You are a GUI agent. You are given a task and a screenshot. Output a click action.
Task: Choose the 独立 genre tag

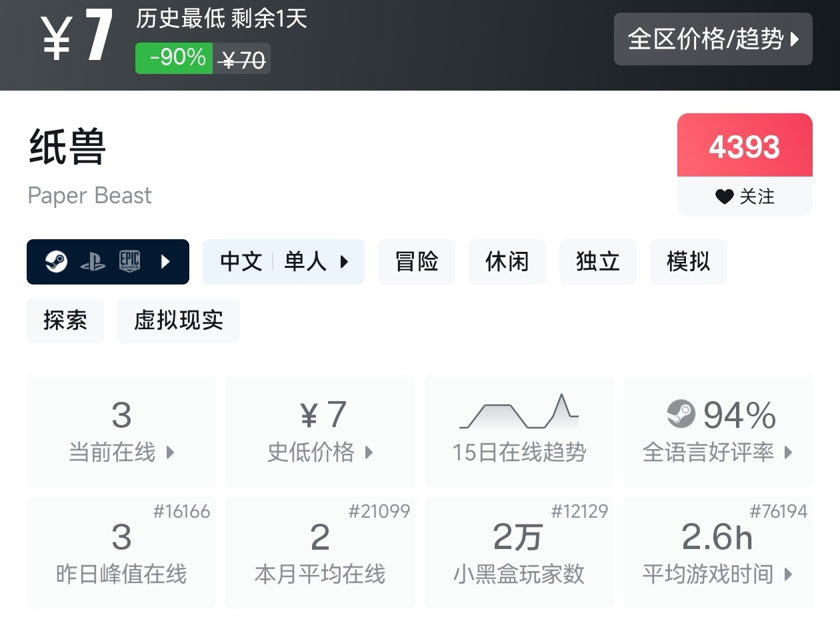tap(598, 262)
